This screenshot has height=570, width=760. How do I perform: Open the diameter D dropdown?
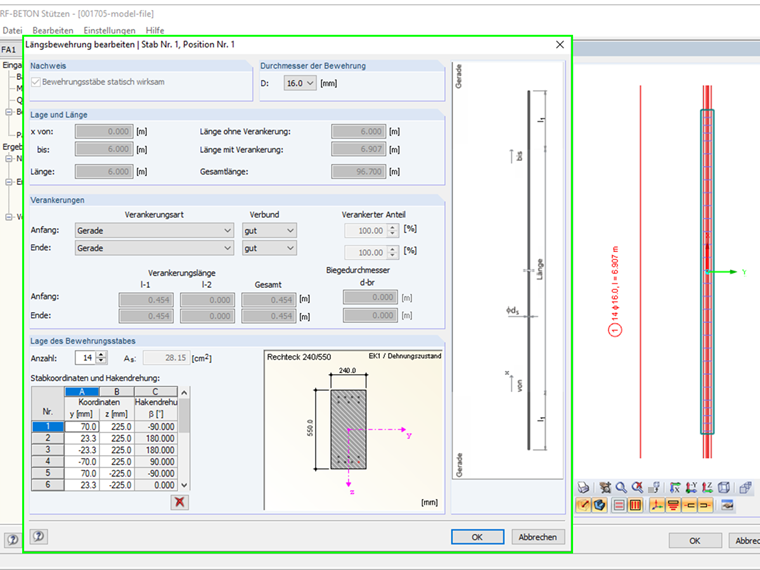pyautogui.click(x=300, y=83)
